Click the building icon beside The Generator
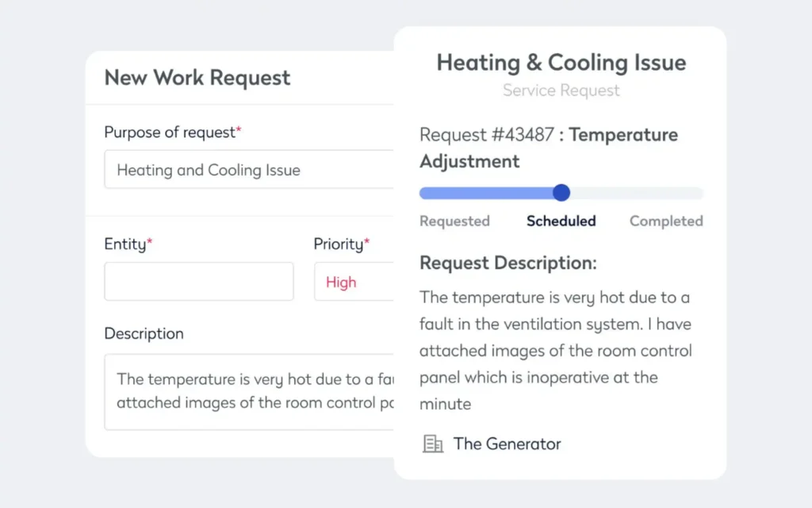The image size is (812, 508). 433,444
